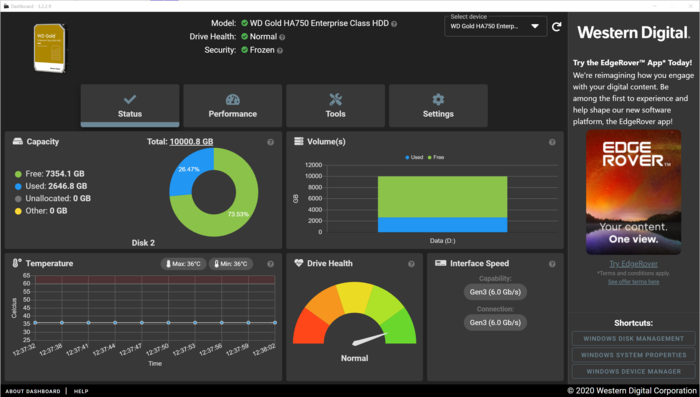
Task: Open help icon next to Model name
Action: click(x=394, y=24)
